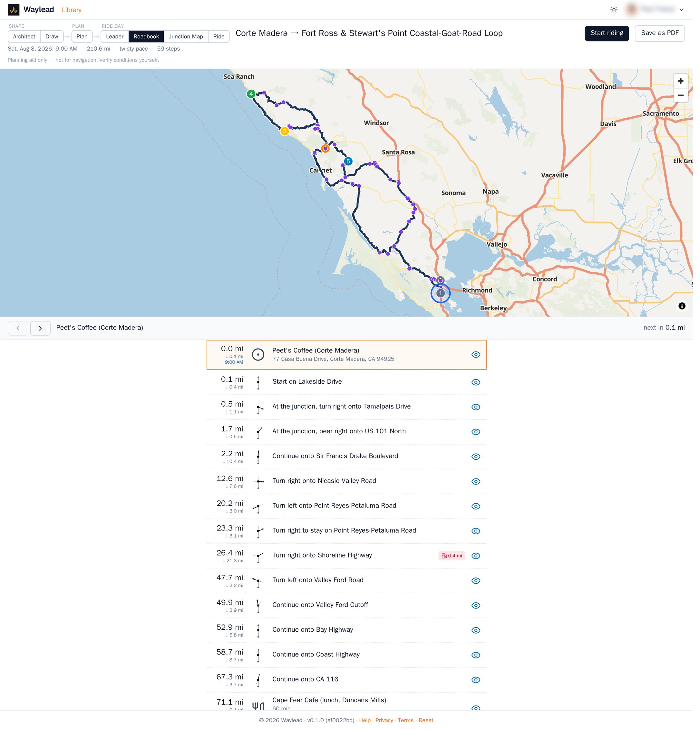700x730 pixels.
Task: Open the Help footer link
Action: pos(365,720)
